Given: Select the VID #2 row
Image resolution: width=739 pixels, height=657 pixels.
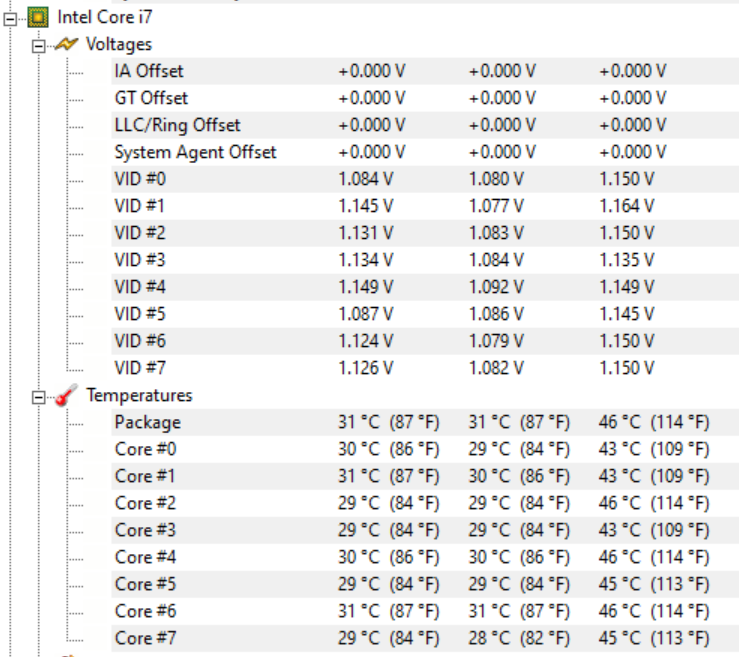Looking at the screenshot, I should (425, 233).
